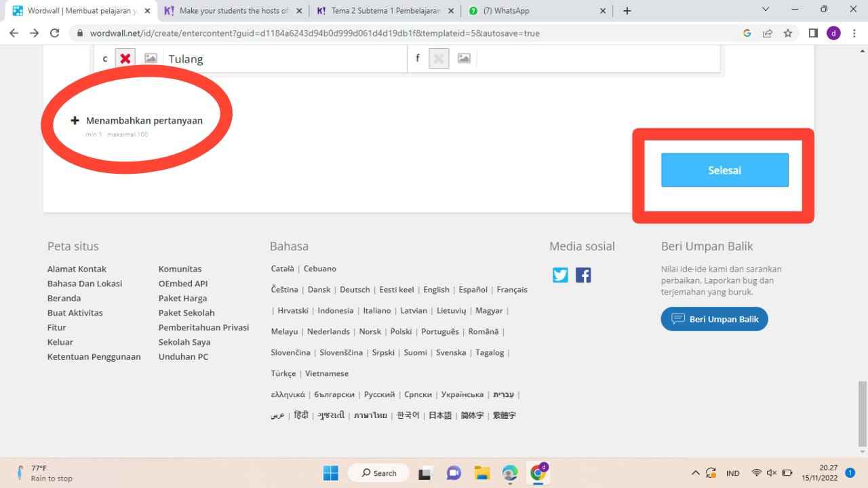This screenshot has width=868, height=488.
Task: Open the Facebook social media icon
Action: pyautogui.click(x=583, y=275)
